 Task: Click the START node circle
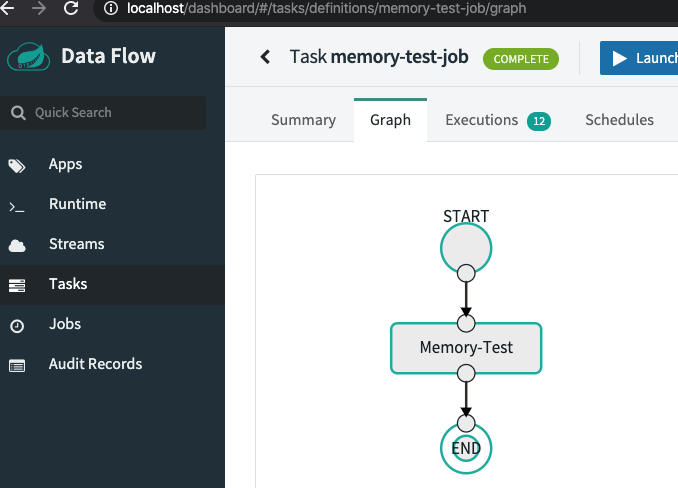pyautogui.click(x=466, y=246)
